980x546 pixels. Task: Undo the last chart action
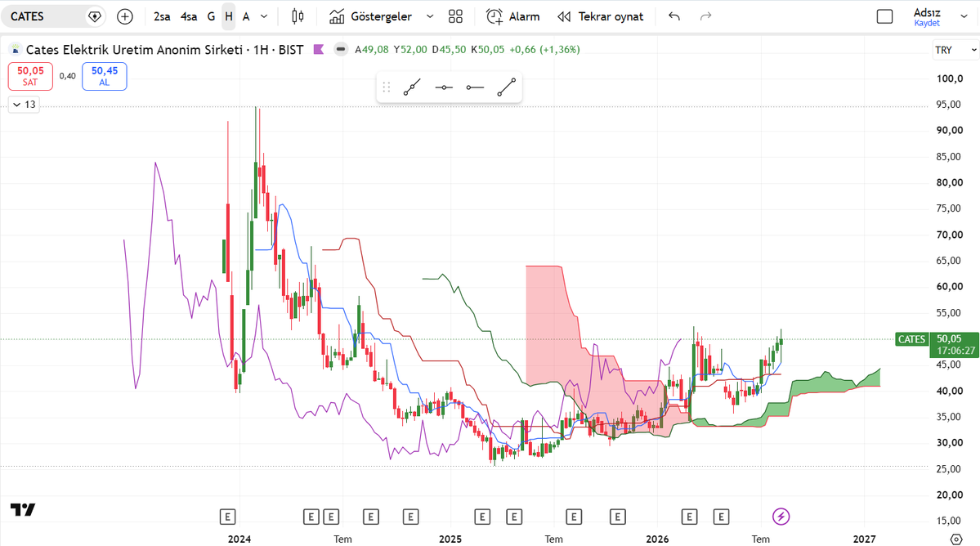coord(673,17)
